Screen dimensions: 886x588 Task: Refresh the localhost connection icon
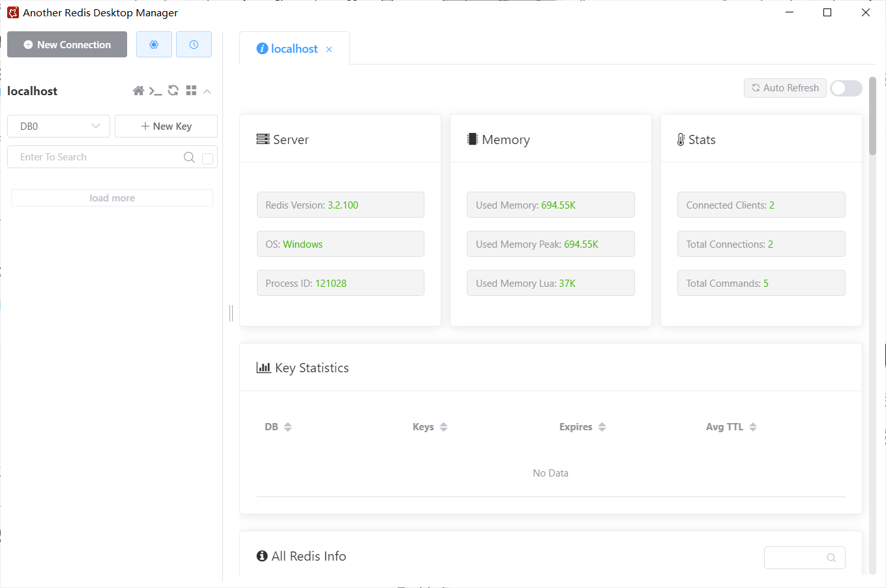[173, 91]
